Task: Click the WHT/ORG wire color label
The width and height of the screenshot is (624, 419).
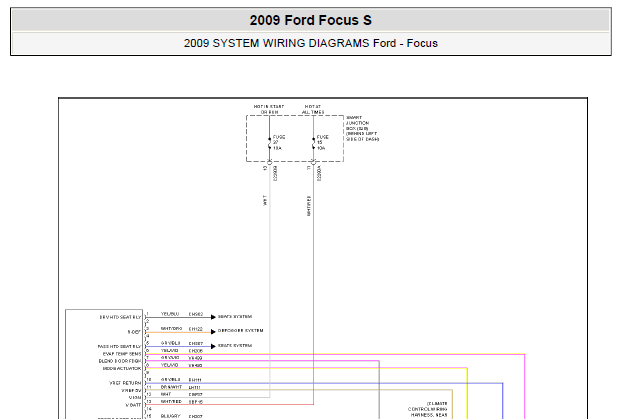Action: 171,329
